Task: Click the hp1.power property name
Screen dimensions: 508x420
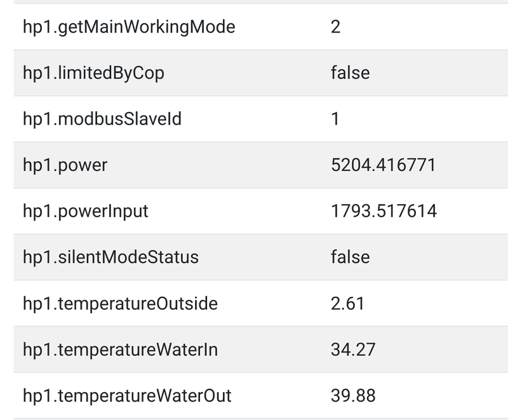Action: (65, 165)
